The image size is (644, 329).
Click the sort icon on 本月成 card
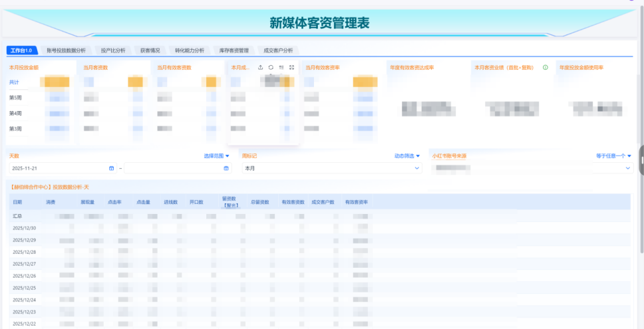[x=281, y=67]
